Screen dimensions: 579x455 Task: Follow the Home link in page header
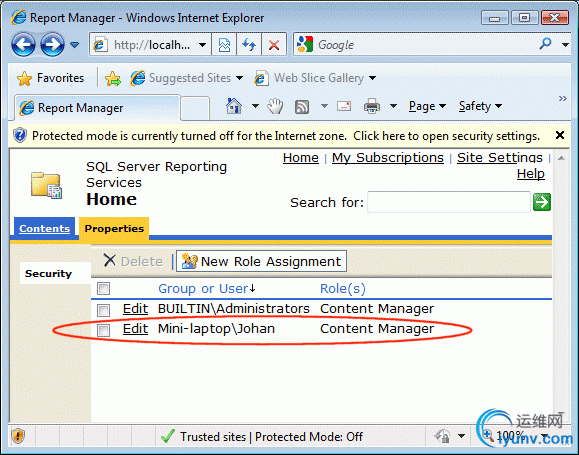click(301, 158)
